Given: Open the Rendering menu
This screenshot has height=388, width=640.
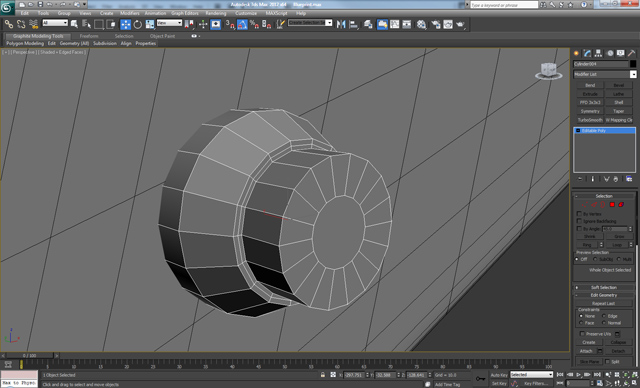Looking at the screenshot, I should click(216, 13).
